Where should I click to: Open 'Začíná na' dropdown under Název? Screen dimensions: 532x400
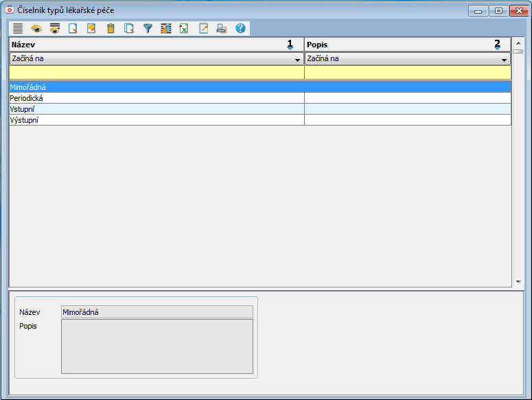(x=297, y=60)
